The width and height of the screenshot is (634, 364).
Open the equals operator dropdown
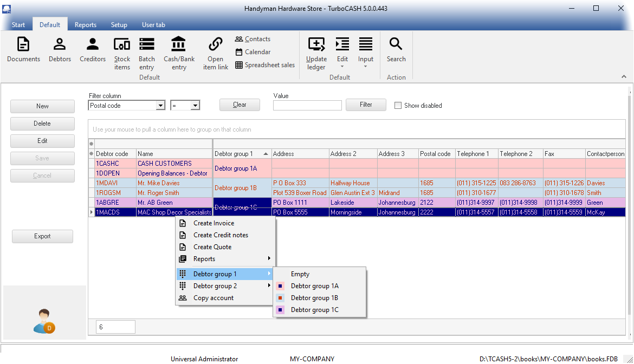[x=195, y=106]
